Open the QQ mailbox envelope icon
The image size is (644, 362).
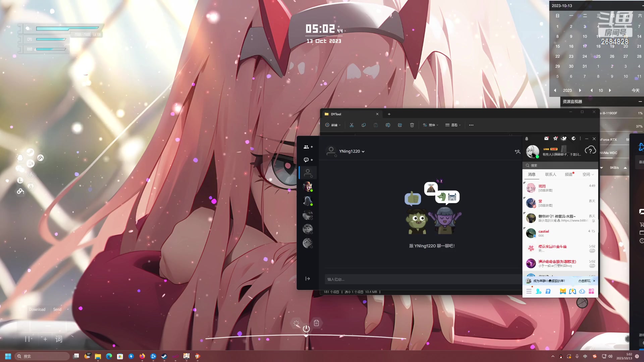click(546, 138)
